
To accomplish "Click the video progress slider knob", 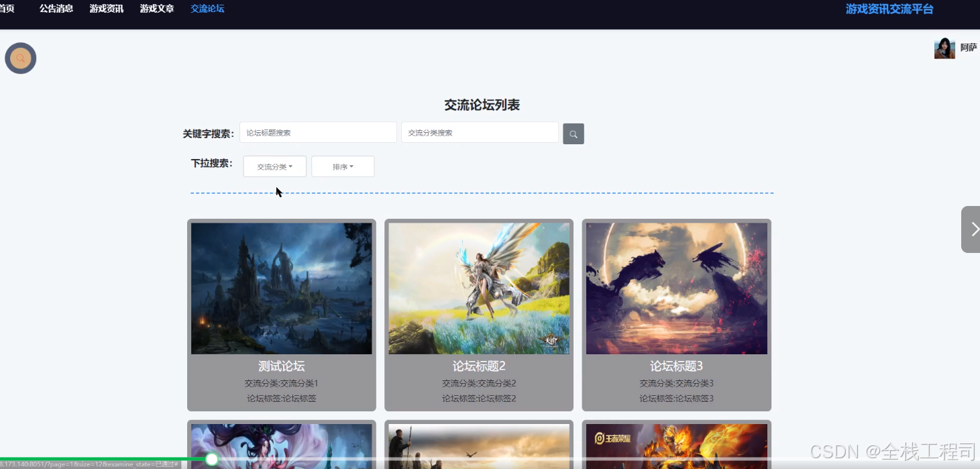I will [x=212, y=460].
